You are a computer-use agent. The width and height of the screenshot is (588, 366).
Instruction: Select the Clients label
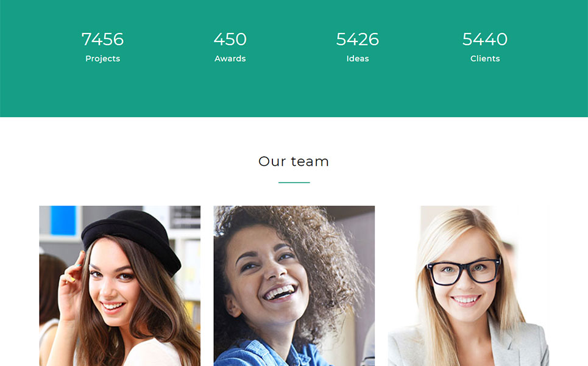pyautogui.click(x=485, y=59)
